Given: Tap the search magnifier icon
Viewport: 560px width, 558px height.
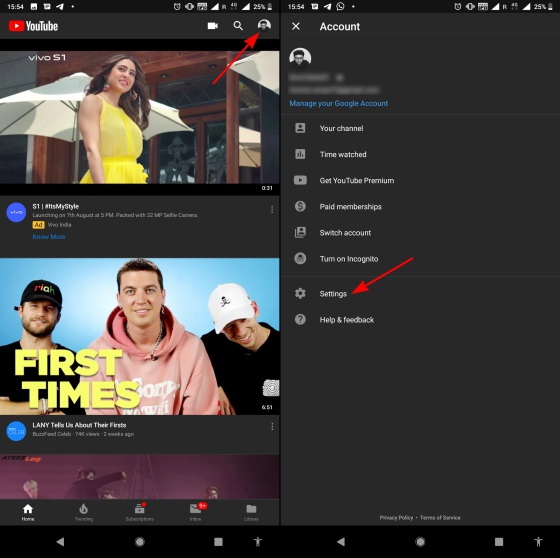Looking at the screenshot, I should pyautogui.click(x=238, y=26).
